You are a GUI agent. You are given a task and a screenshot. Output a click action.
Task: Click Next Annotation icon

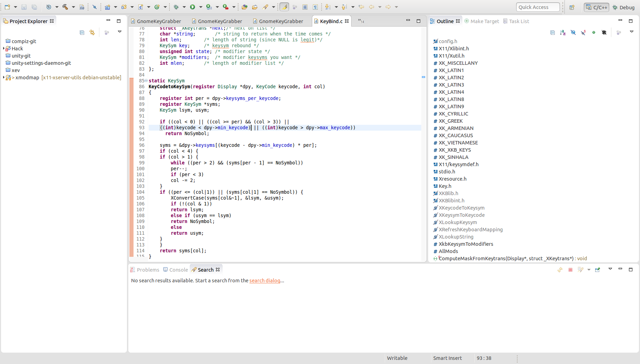tap(327, 7)
